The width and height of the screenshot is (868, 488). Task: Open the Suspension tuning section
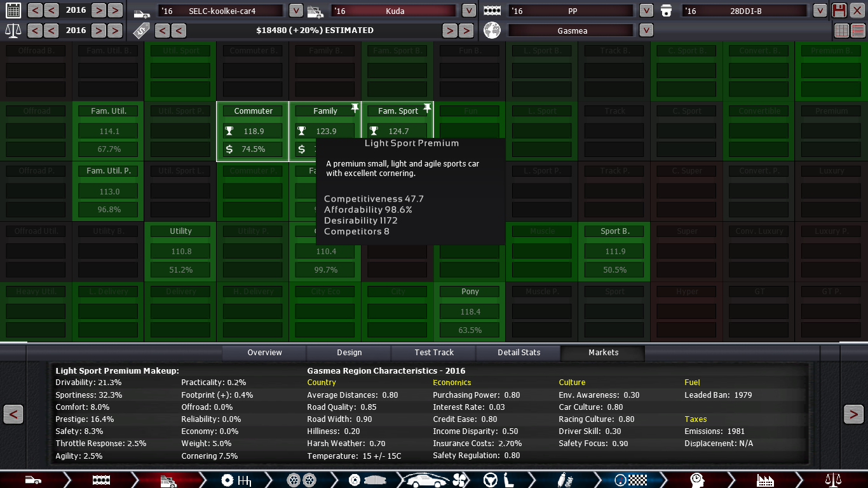561,480
